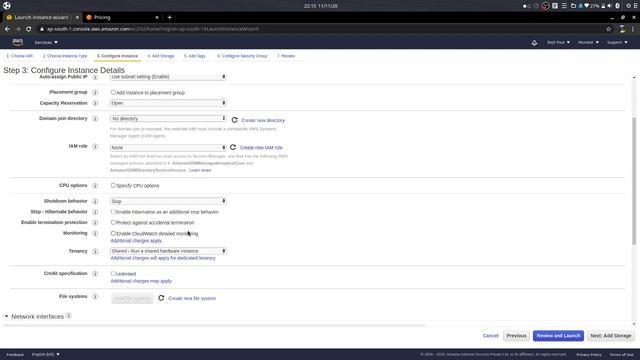Reload the browser page
The image size is (640, 360).
[29, 29]
